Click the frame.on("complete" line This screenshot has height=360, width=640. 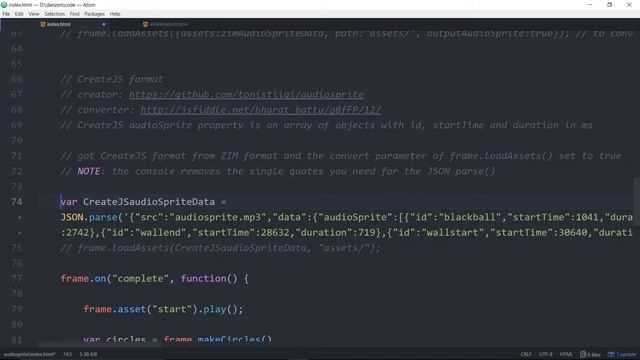(x=154, y=279)
